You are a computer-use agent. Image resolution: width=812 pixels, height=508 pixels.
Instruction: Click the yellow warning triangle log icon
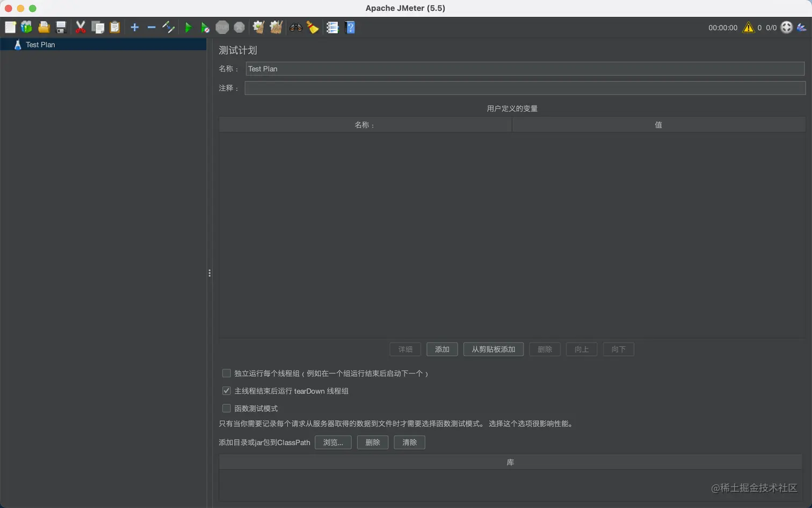tap(749, 27)
